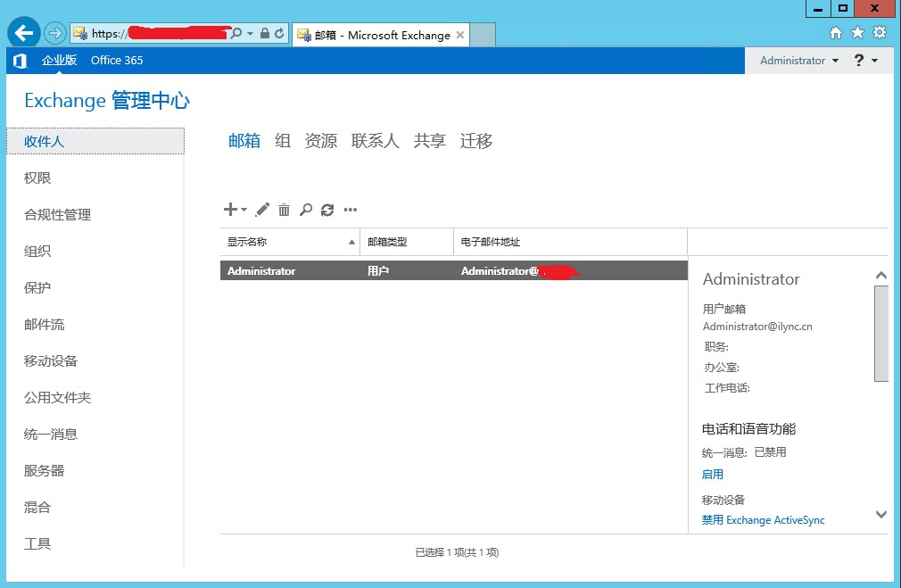Switch to the 迁移 tab
This screenshot has height=588, width=901.
pyautogui.click(x=475, y=140)
